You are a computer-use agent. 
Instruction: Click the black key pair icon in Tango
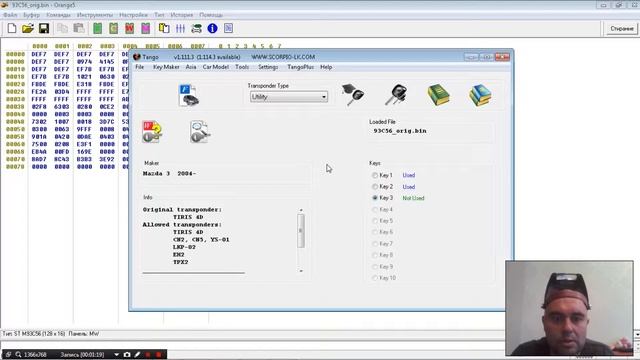[x=396, y=95]
